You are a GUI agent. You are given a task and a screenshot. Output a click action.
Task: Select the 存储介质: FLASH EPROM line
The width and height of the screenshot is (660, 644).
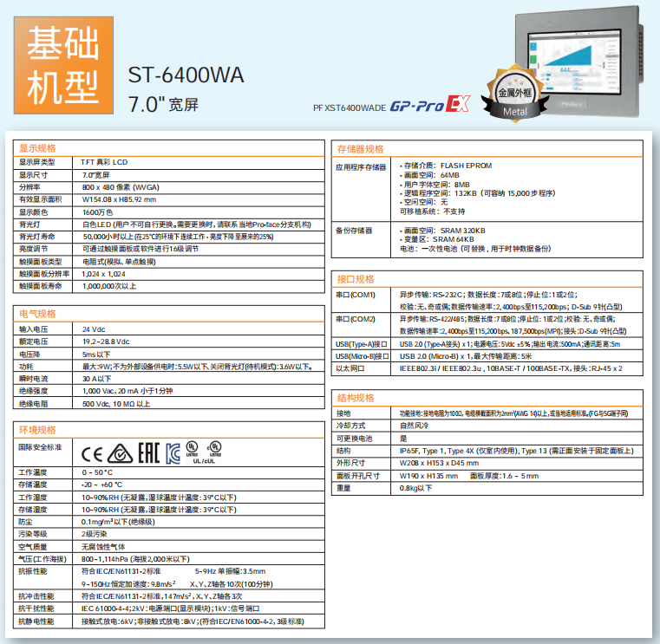point(446,166)
